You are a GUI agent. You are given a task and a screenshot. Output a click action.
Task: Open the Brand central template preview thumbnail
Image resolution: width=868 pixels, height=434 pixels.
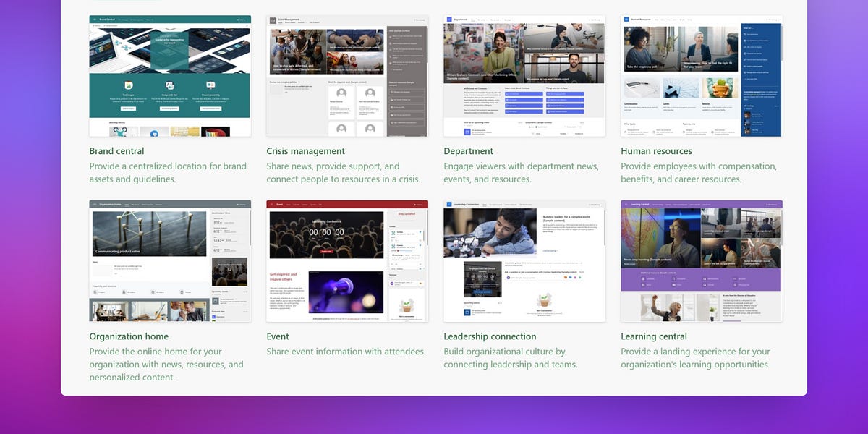point(170,75)
